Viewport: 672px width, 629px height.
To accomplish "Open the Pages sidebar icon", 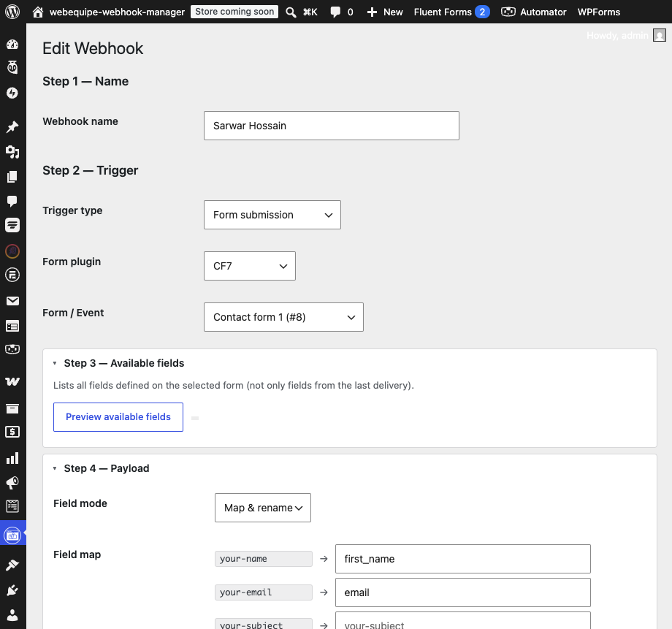I will click(12, 177).
